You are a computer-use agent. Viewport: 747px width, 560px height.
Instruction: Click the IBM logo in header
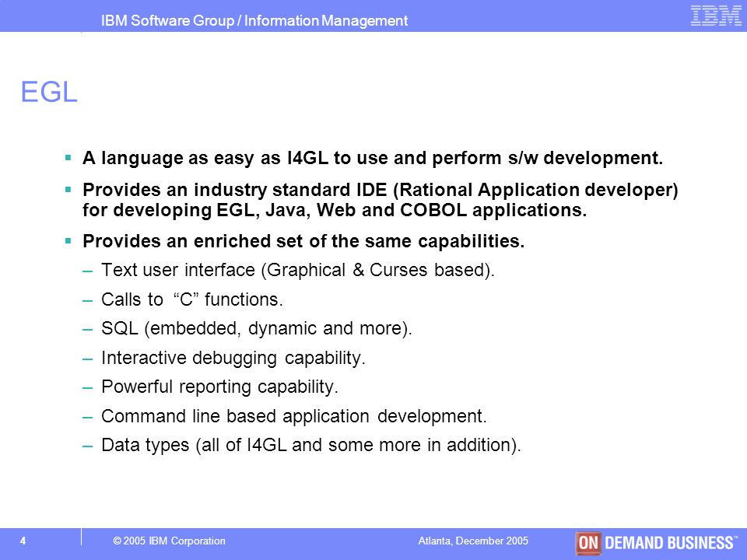716,16
